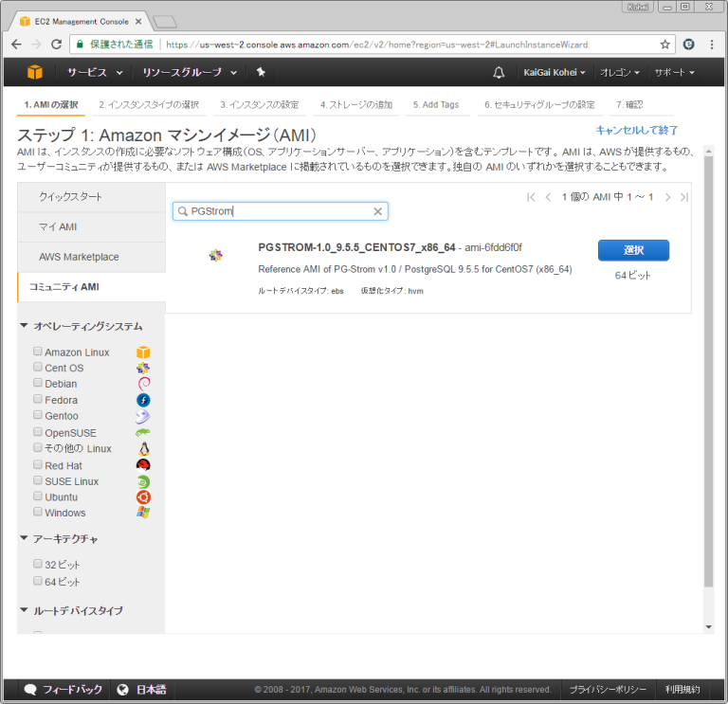This screenshot has height=704, width=728.
Task: Go to first page of AMI results
Action: coord(531,197)
